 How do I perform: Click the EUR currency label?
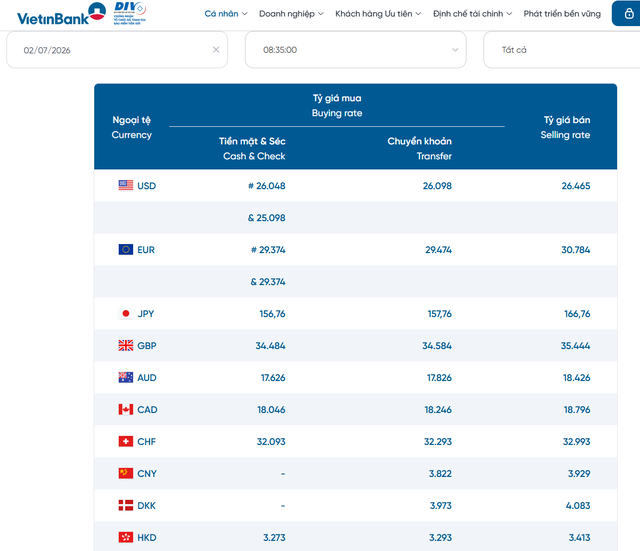[146, 250]
